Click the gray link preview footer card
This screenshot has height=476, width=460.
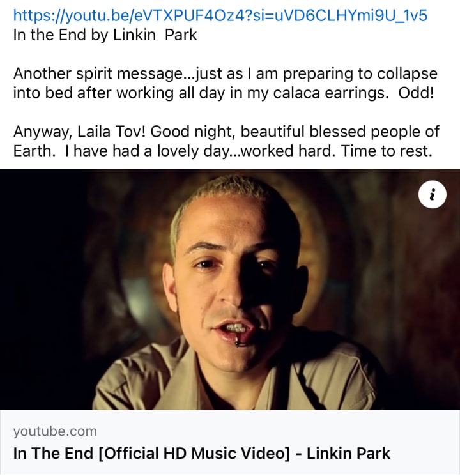(x=230, y=443)
